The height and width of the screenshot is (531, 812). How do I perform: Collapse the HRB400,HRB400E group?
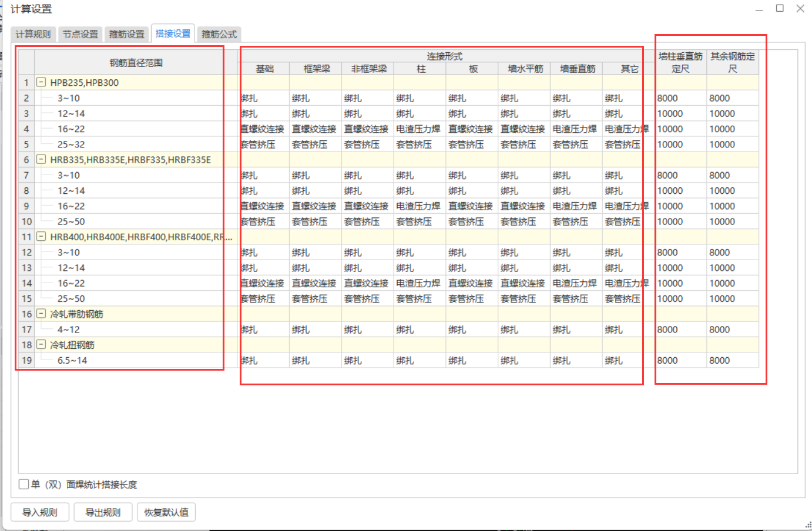tap(41, 237)
